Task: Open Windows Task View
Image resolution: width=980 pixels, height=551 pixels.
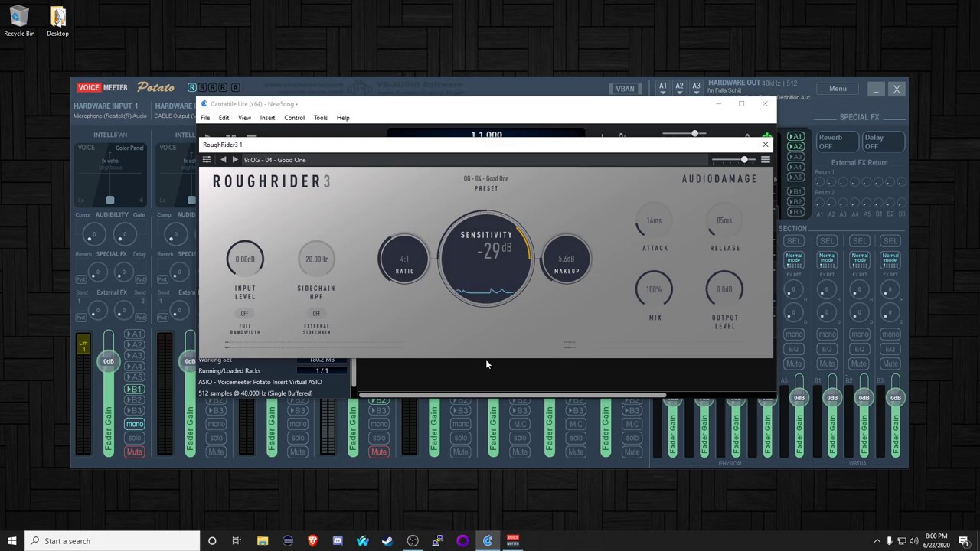Action: tap(237, 541)
